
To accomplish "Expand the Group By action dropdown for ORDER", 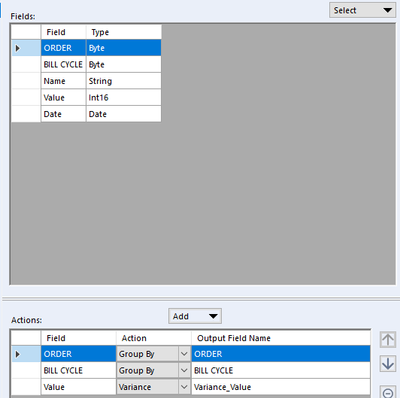I will pos(184,354).
